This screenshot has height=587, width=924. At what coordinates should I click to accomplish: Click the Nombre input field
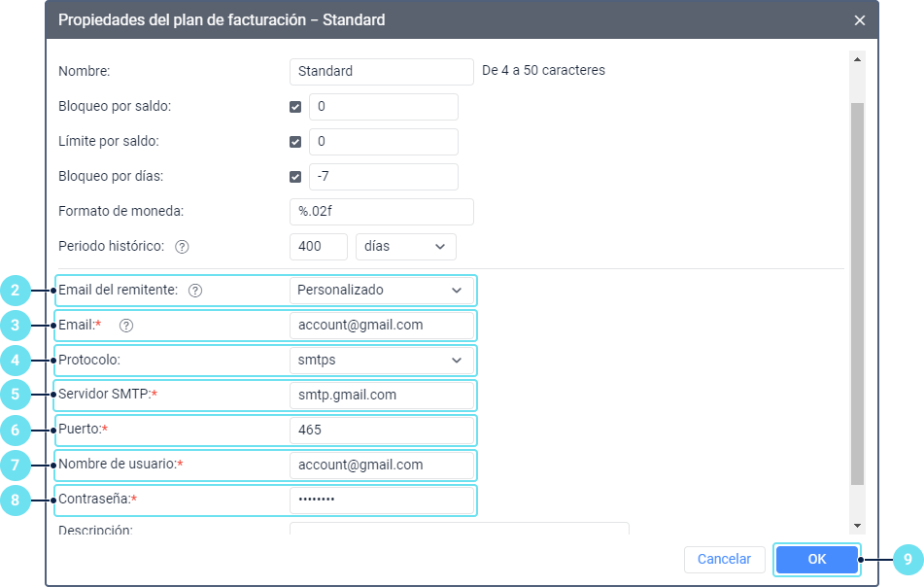coord(381,71)
